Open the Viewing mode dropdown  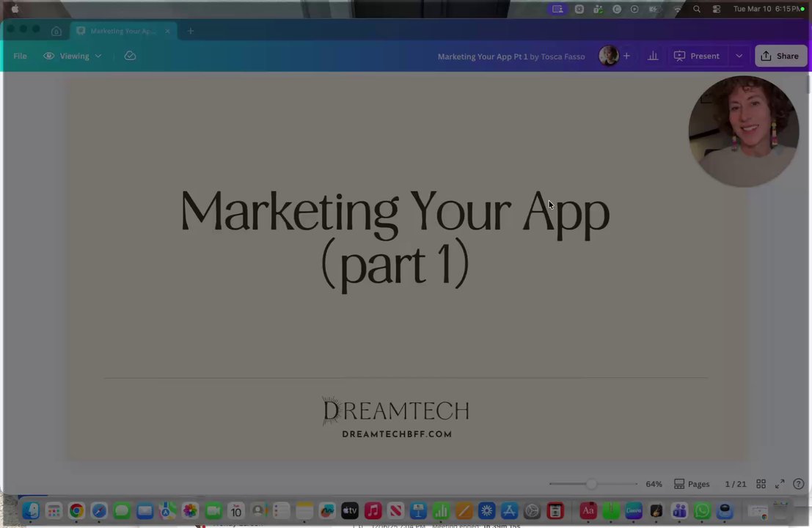[73, 56]
